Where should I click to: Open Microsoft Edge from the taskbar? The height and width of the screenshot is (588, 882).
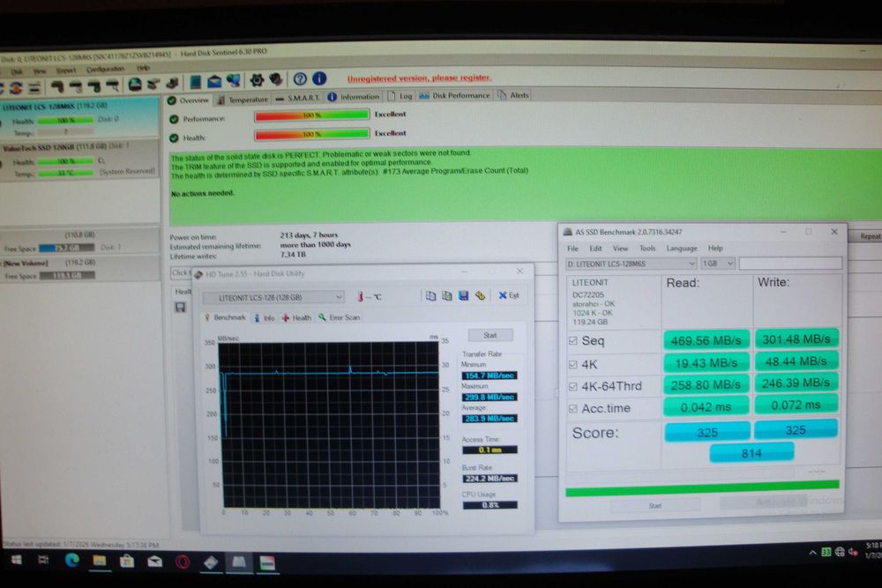72,561
